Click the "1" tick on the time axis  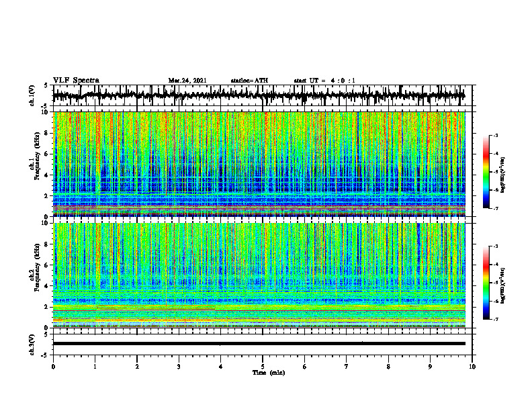pos(95,367)
